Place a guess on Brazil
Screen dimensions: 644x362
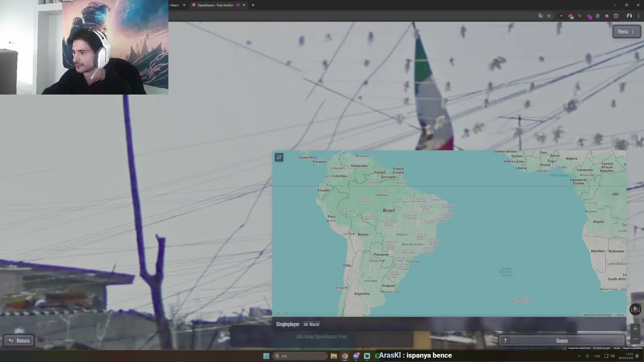389,211
